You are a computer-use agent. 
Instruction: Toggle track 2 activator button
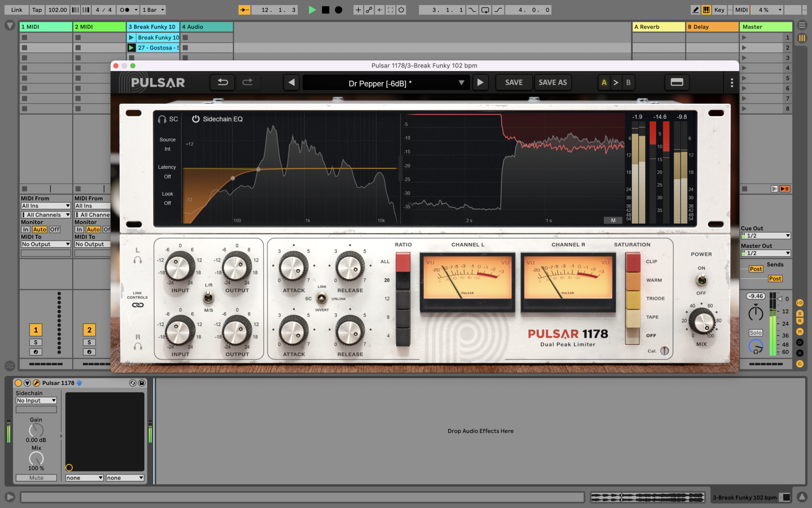[x=89, y=330]
